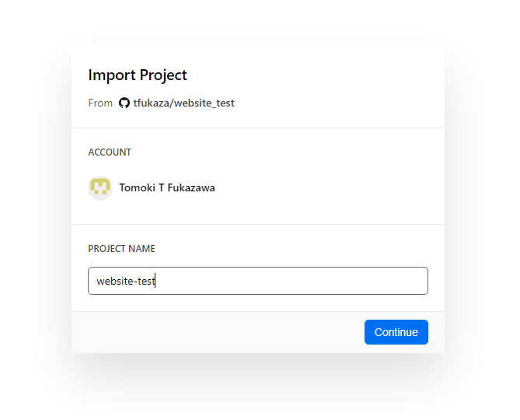The image size is (520, 420).
Task: Click the word "Fukazawa" in the account name
Action: [x=191, y=187]
